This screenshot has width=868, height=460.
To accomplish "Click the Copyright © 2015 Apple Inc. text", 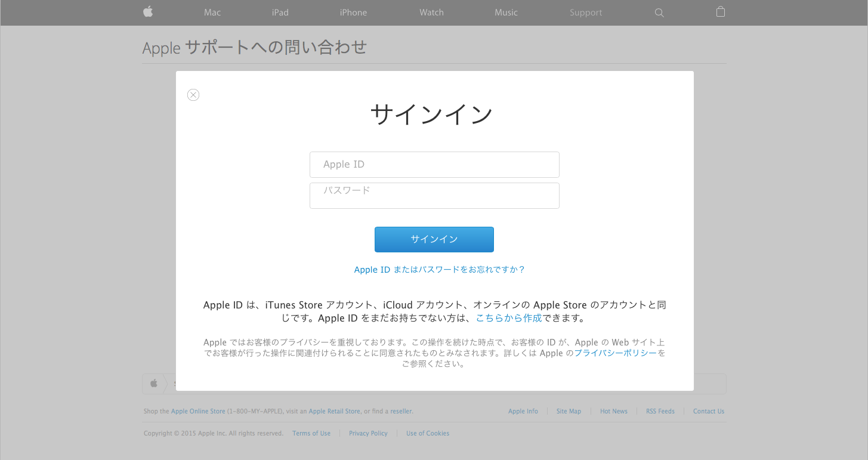I will (214, 433).
